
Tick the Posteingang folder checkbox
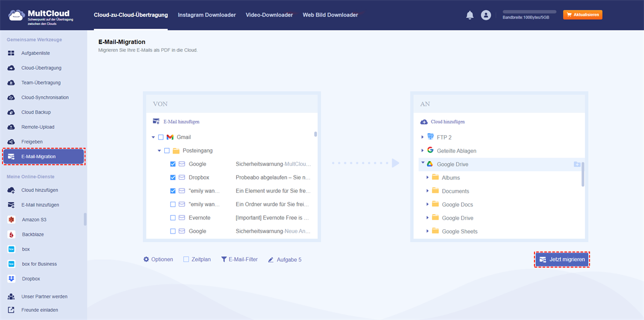coord(167,151)
